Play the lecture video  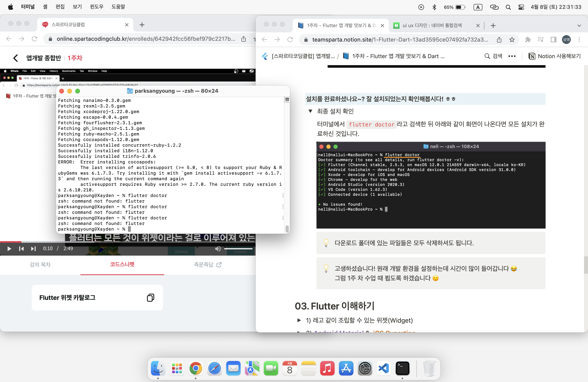9,249
